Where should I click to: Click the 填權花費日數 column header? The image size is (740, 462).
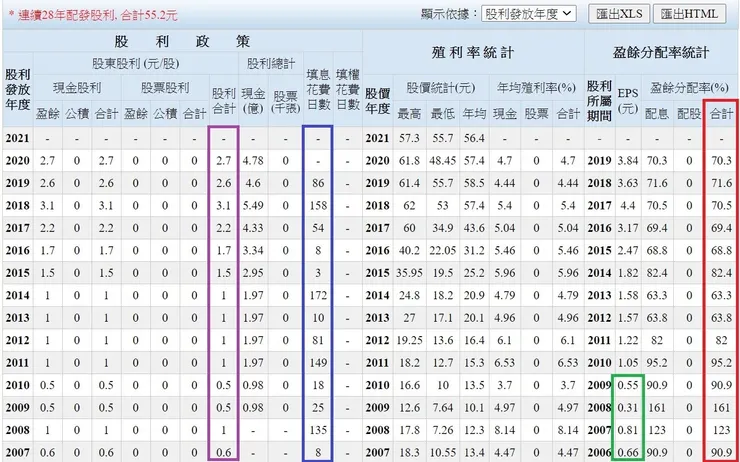[x=348, y=89]
